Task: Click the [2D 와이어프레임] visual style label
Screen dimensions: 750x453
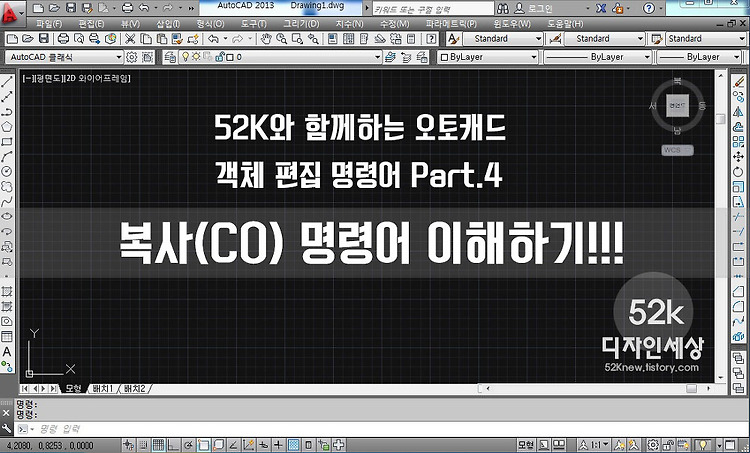Action: point(97,78)
